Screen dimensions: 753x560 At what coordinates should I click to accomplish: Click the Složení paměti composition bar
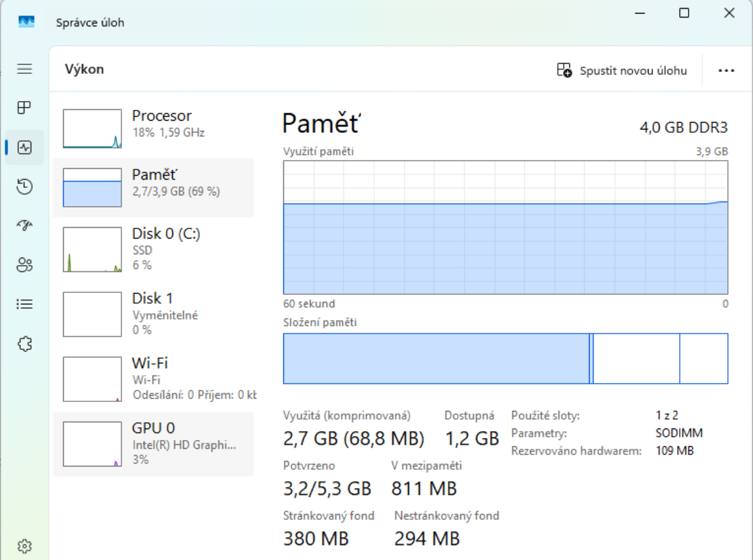pos(505,359)
